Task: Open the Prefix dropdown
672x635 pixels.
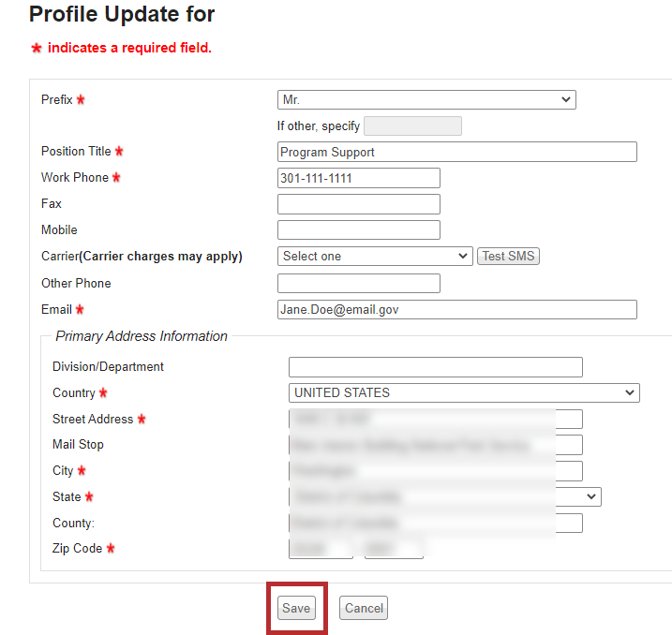Action: pyautogui.click(x=426, y=99)
